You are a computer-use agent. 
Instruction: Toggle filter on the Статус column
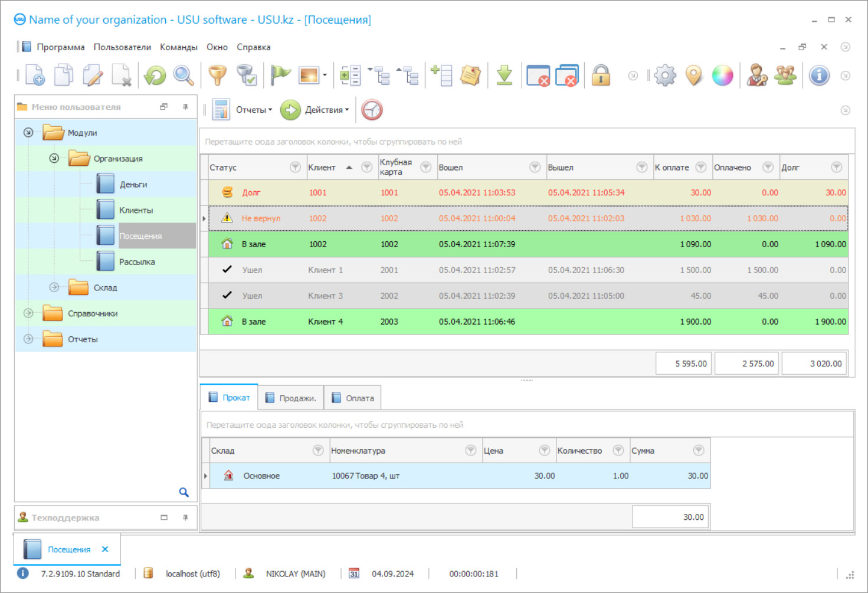tap(295, 168)
